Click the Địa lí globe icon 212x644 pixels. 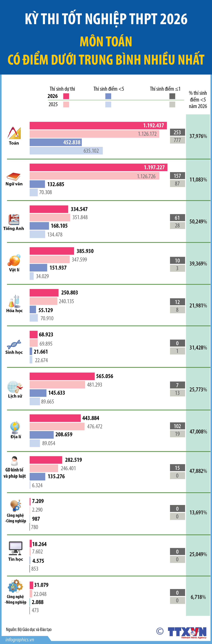(15, 428)
